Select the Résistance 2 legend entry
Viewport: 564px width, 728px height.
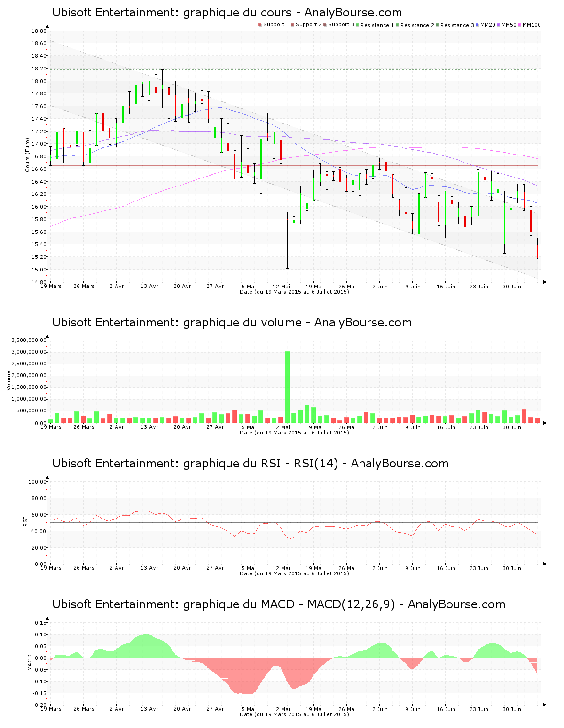(415, 25)
